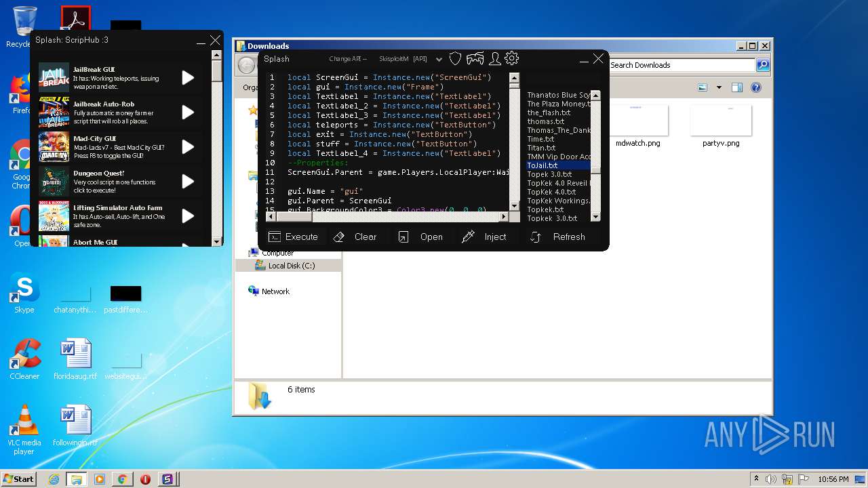The image size is (868, 488).
Task: Change view with Explorer views icon
Action: point(703,87)
